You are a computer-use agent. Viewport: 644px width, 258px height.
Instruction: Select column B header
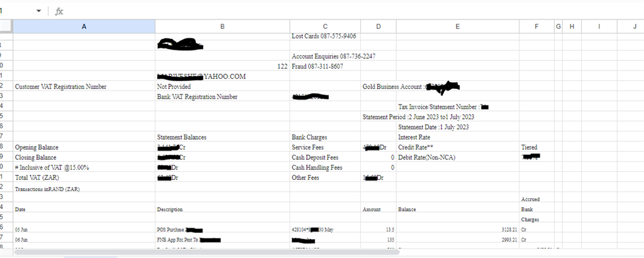point(222,26)
